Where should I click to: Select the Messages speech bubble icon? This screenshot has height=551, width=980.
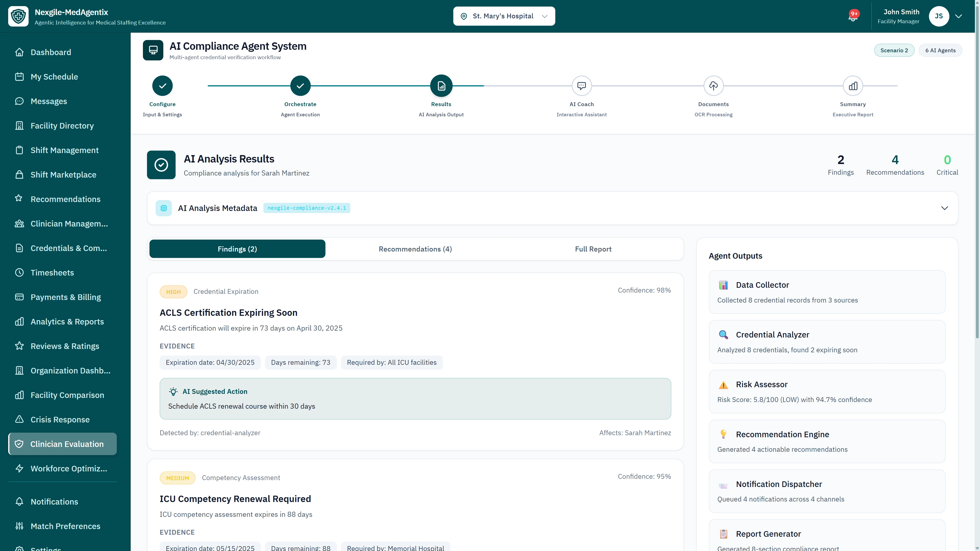pos(19,101)
